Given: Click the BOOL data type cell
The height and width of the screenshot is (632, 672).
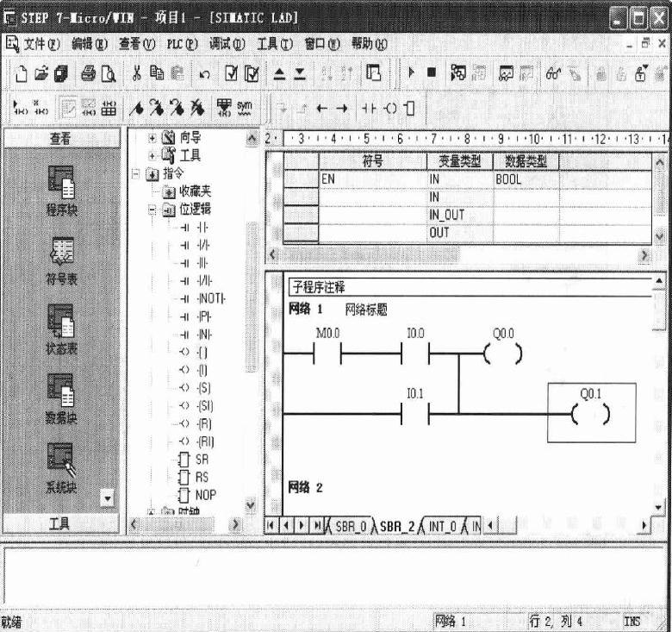Looking at the screenshot, I should (526, 178).
